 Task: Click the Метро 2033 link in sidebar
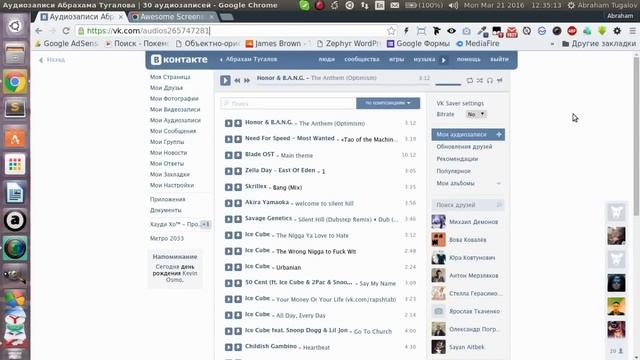[x=167, y=238]
